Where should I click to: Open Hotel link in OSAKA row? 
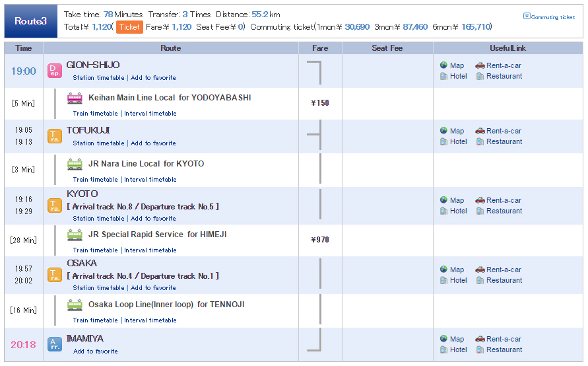point(458,280)
